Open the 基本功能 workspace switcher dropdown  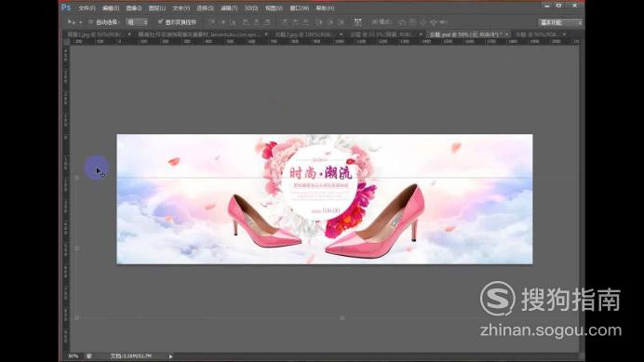[560, 22]
